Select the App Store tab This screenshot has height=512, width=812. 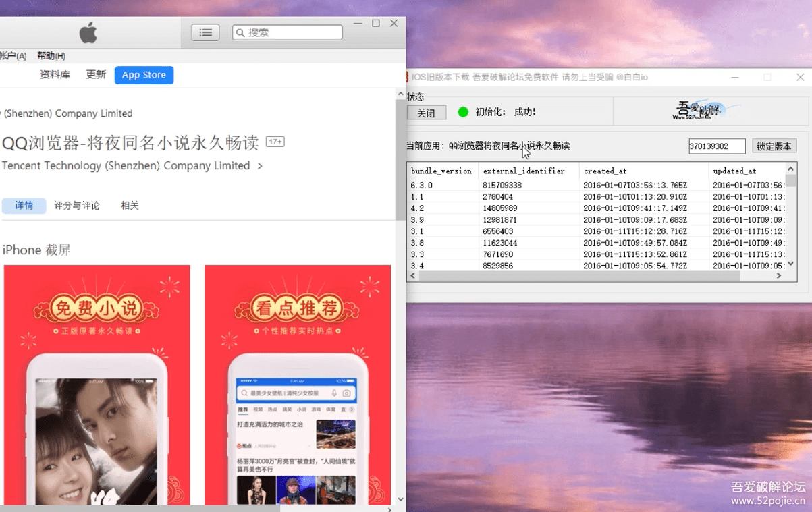point(144,75)
